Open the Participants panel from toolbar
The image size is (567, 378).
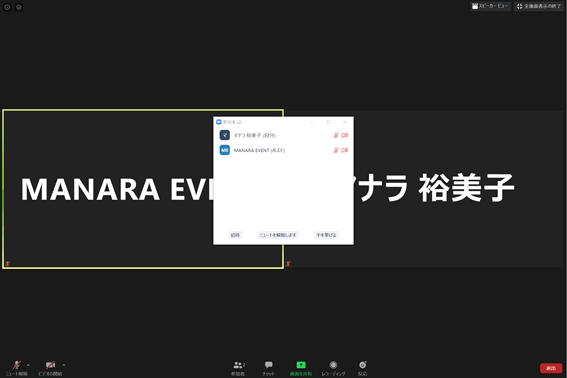click(x=238, y=368)
